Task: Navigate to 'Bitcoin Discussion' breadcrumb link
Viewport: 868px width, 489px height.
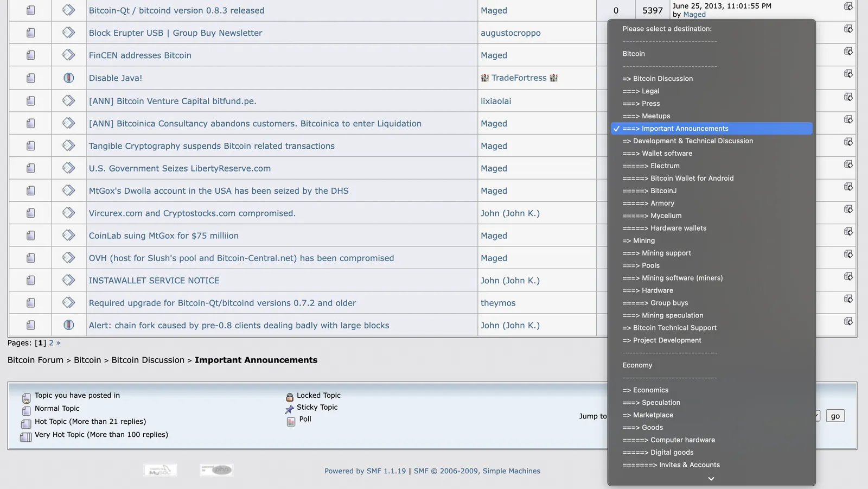Action: [148, 360]
